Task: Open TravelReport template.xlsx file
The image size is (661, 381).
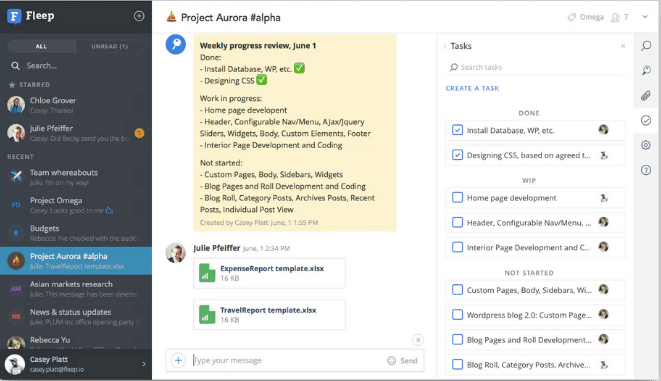Action: coord(269,314)
